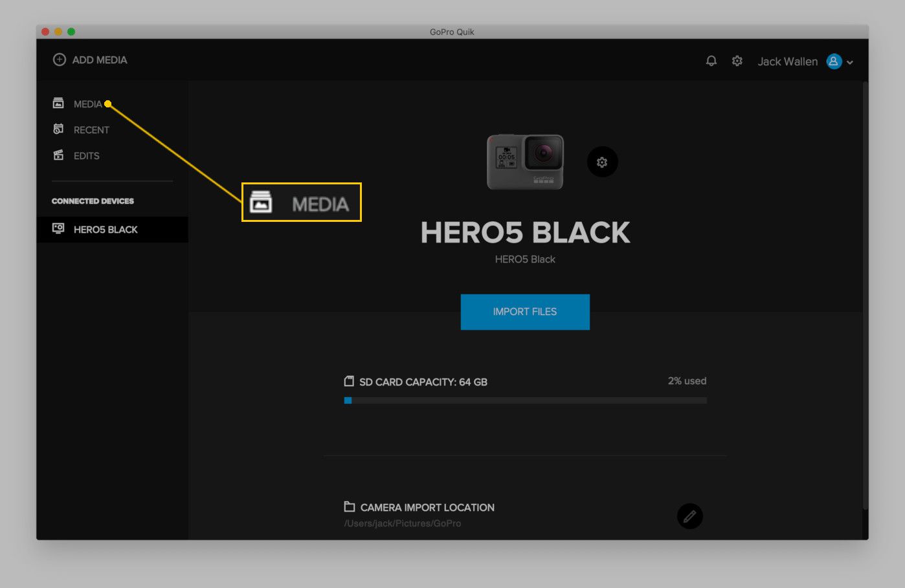Select HERO5 BLACK under Connected Devices

coord(113,230)
